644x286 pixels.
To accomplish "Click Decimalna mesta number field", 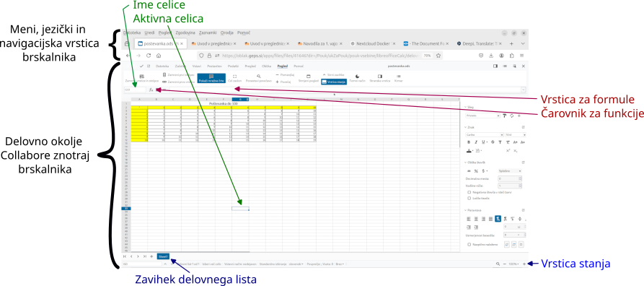I will (x=510, y=179).
